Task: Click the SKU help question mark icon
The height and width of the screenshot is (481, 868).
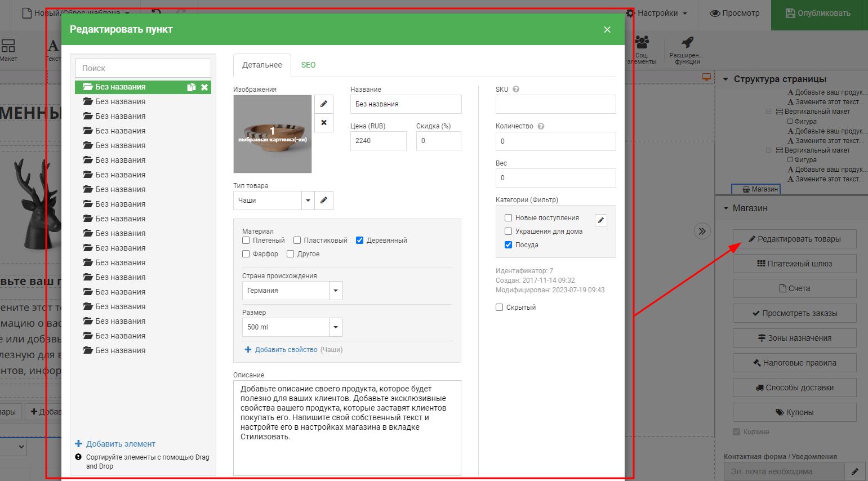Action: (516, 90)
